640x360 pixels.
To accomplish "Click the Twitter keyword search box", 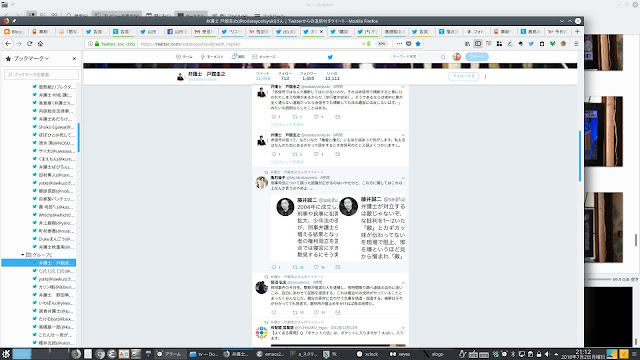I will (x=418, y=57).
